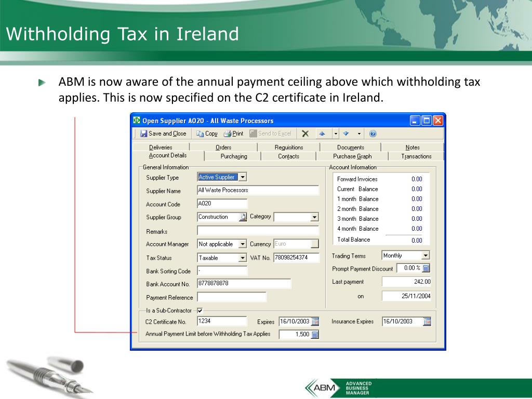Viewport: 532px width, 399px height.
Task: Click Annual Payment Limit field showing 1,500
Action: pos(295,334)
